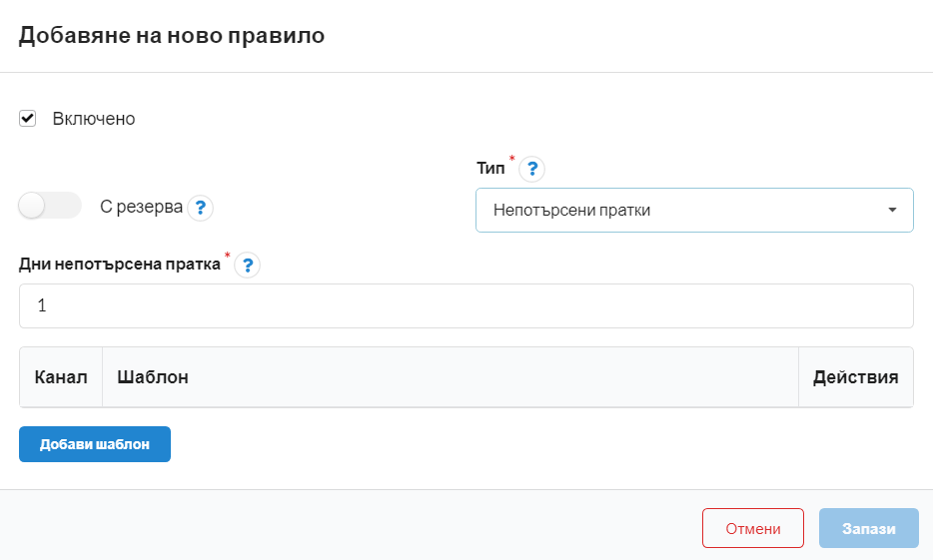Click the Отмени button
933x560 pixels.
click(x=753, y=528)
